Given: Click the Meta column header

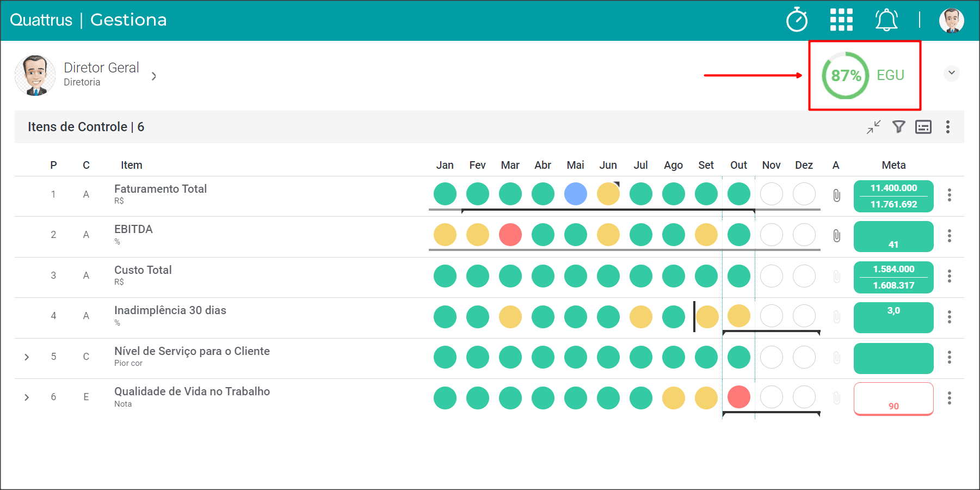Looking at the screenshot, I should click(x=893, y=165).
